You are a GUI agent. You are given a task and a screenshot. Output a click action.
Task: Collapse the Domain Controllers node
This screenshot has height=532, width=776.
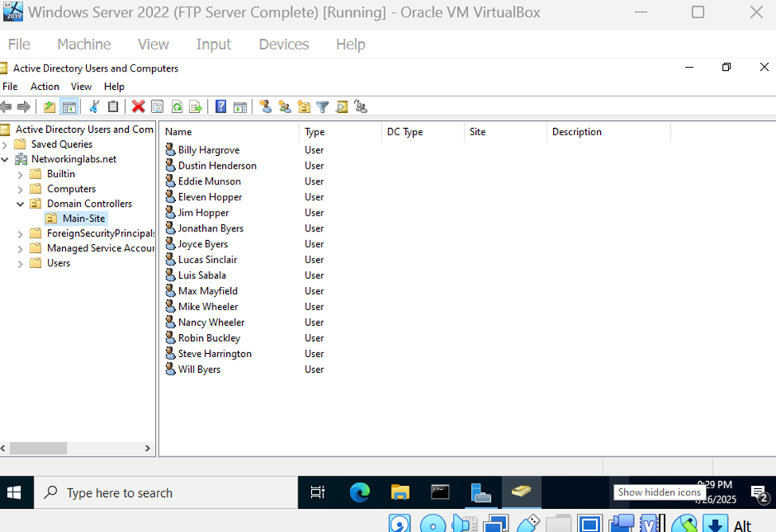click(20, 204)
